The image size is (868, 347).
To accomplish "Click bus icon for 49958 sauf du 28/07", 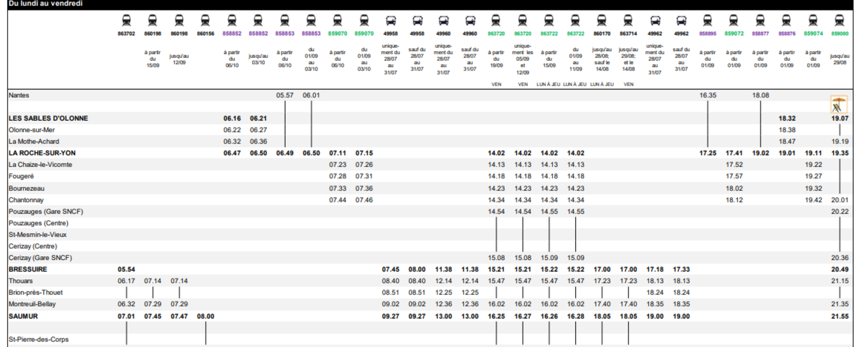I will tap(417, 21).
